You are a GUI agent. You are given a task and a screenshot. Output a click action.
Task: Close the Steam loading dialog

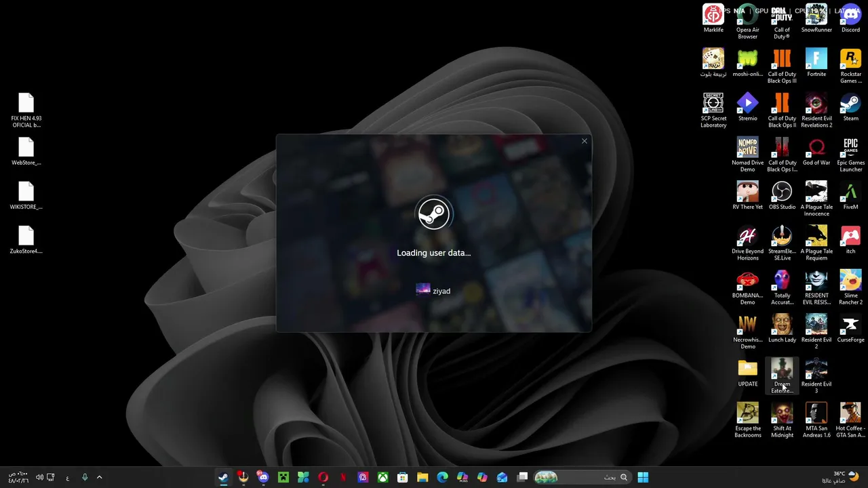(585, 141)
